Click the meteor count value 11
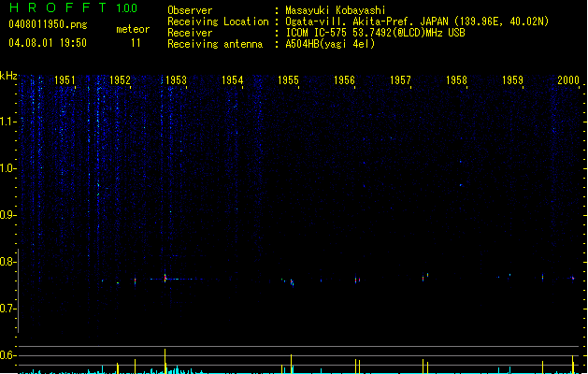 point(136,43)
